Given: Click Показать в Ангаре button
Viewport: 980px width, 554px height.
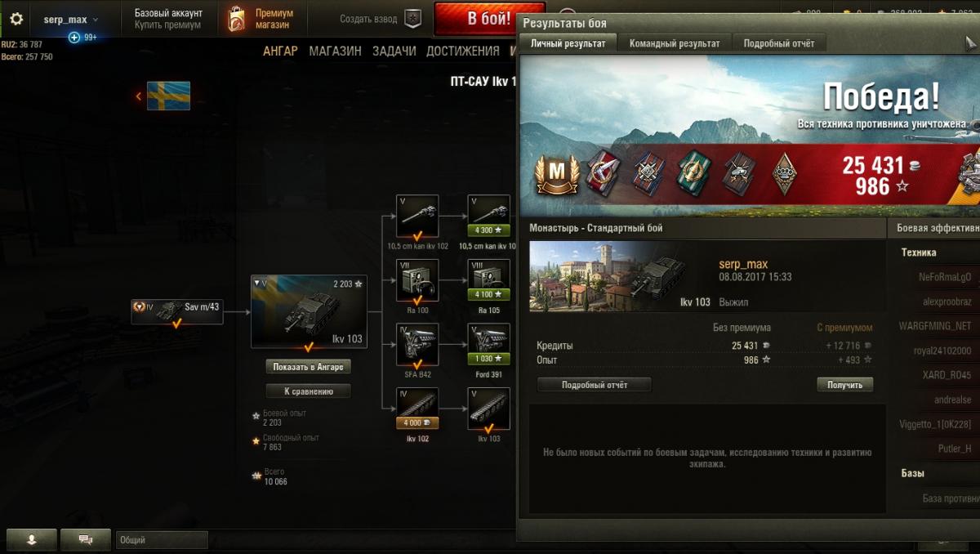Looking at the screenshot, I should click(x=309, y=367).
